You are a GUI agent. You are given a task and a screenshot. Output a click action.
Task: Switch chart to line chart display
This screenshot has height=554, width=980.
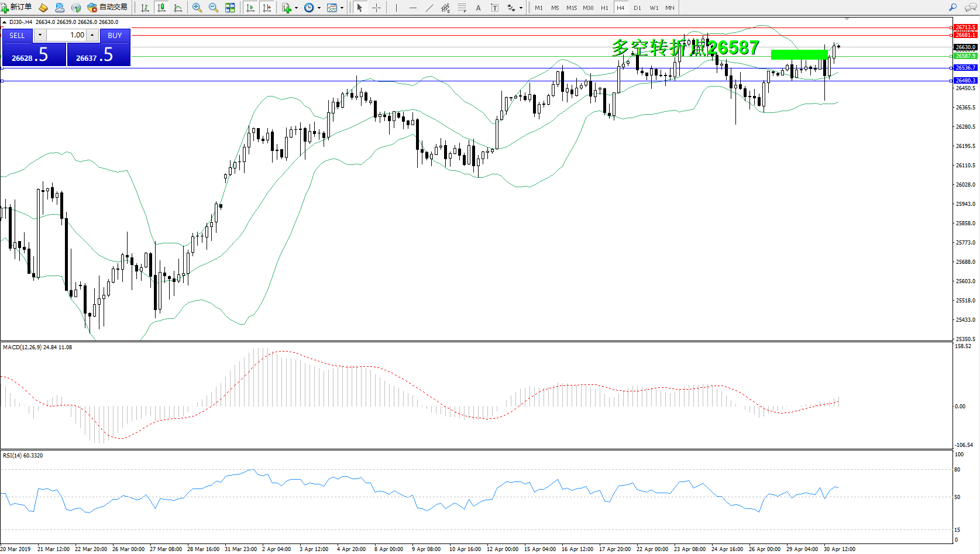tap(178, 8)
